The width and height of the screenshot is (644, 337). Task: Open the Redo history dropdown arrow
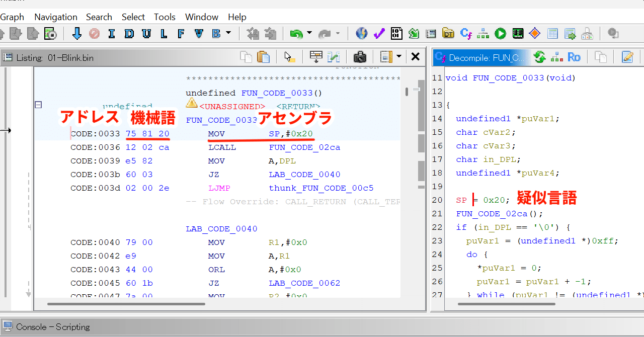(338, 33)
